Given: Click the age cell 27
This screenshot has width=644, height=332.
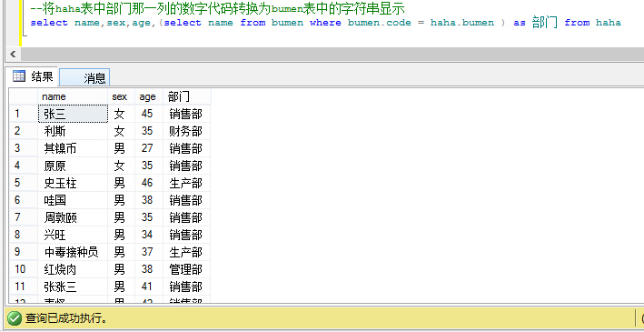Looking at the screenshot, I should coord(149,148).
